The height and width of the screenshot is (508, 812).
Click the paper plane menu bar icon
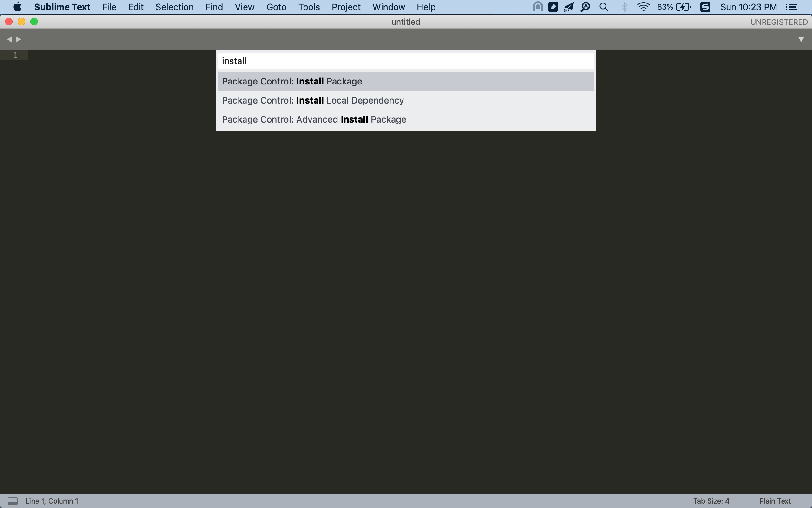[x=568, y=7]
